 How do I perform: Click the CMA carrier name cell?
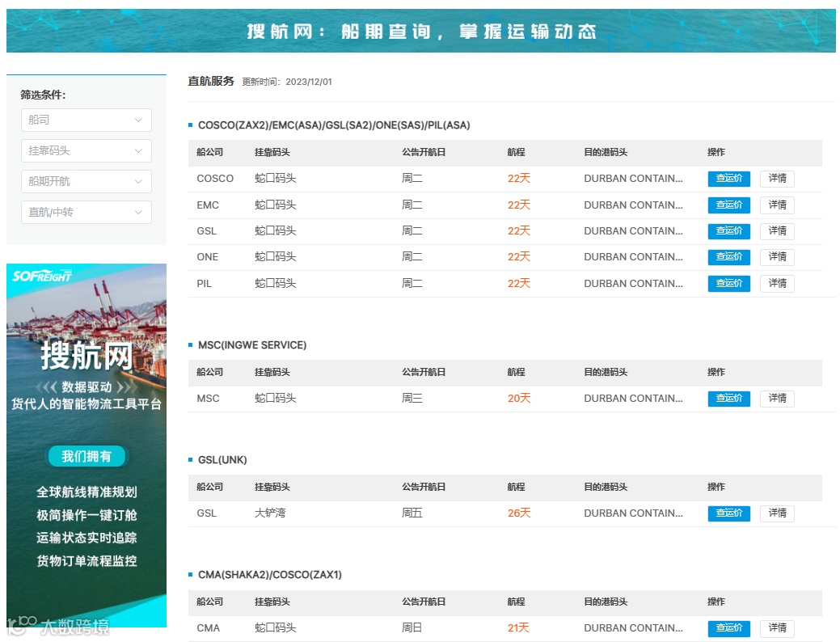point(208,628)
